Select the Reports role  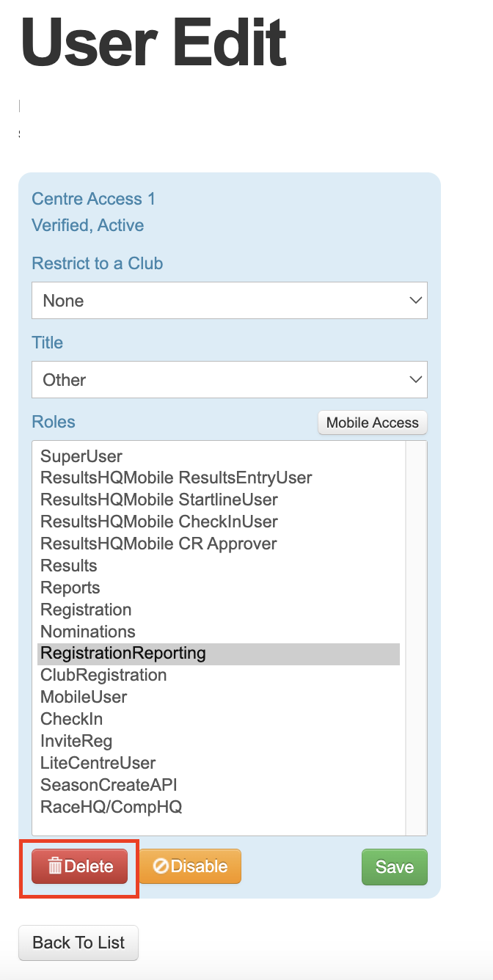(219, 588)
